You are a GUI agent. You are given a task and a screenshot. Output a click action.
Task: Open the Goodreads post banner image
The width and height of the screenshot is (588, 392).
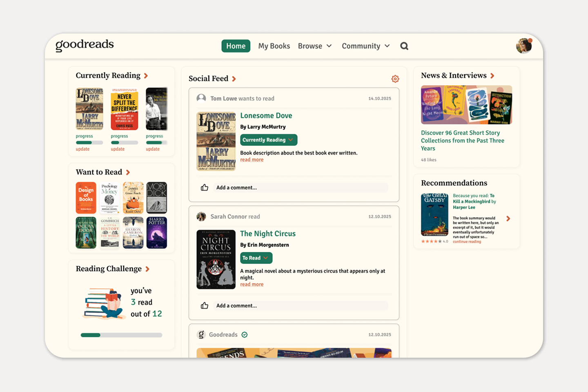tap(294, 353)
